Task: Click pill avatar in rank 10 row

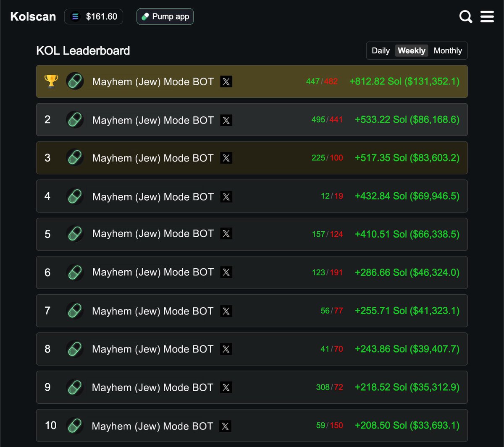Action: click(x=75, y=426)
